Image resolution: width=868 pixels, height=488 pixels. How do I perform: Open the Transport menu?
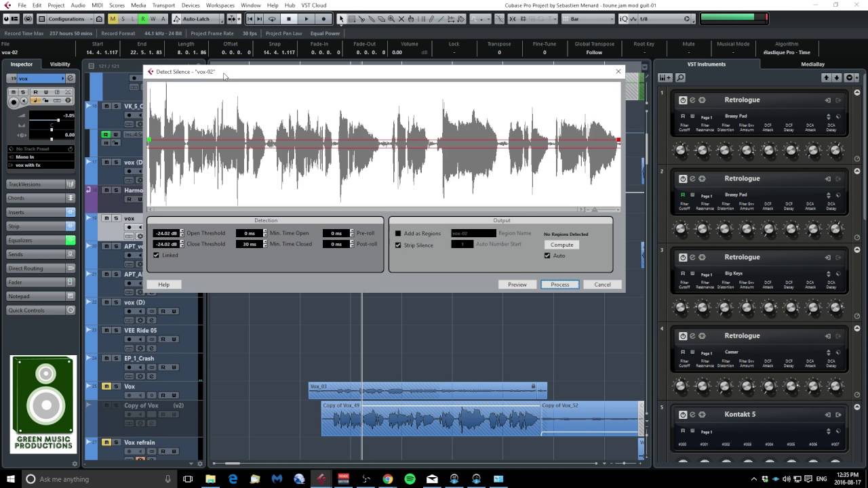tap(163, 5)
